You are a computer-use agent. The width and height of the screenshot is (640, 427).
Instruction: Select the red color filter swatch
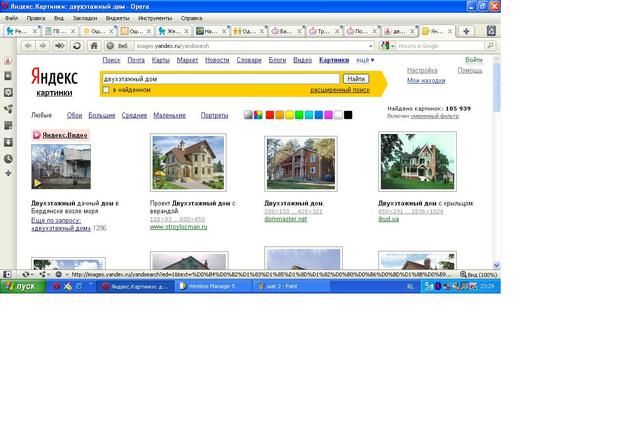(x=270, y=115)
